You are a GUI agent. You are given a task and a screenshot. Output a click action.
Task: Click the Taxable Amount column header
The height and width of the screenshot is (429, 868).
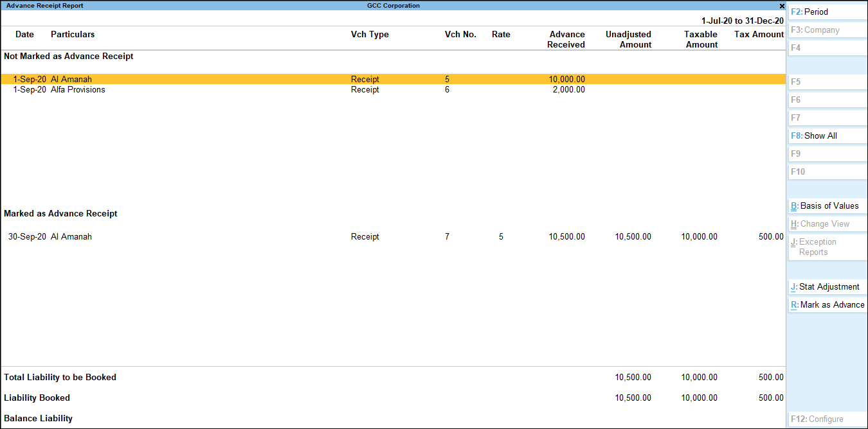(x=701, y=40)
